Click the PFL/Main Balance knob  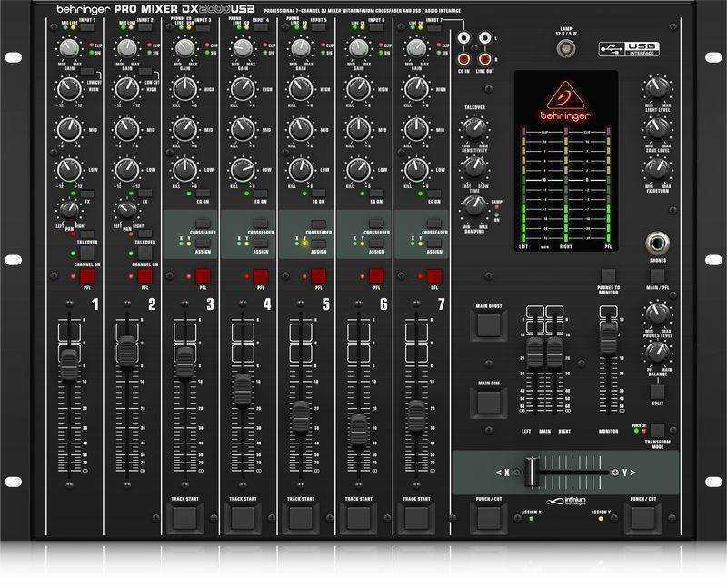657,352
